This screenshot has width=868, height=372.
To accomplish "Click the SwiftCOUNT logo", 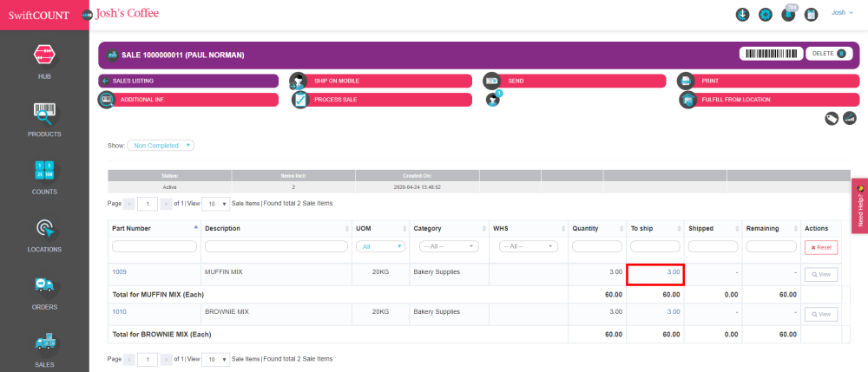I will tap(39, 16).
